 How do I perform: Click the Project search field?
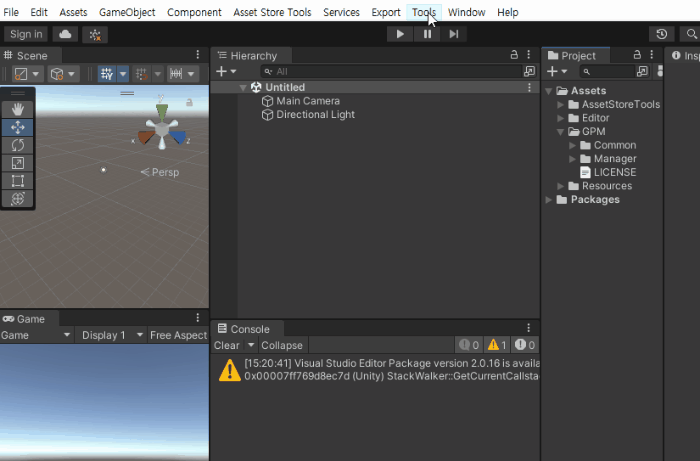[608, 71]
